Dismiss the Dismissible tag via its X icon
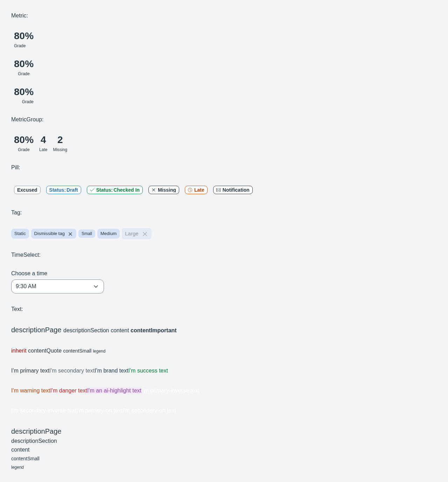448x482 pixels. [x=70, y=234]
